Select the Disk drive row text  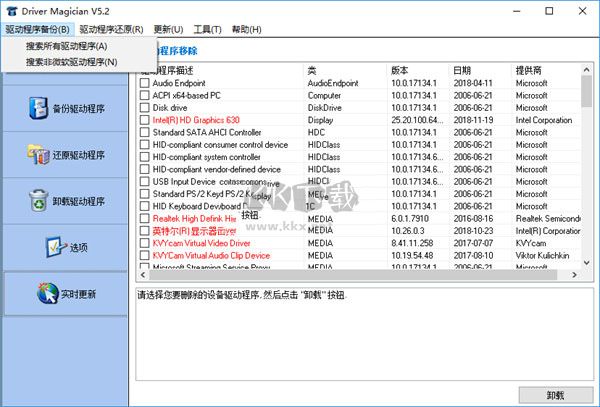[x=170, y=107]
